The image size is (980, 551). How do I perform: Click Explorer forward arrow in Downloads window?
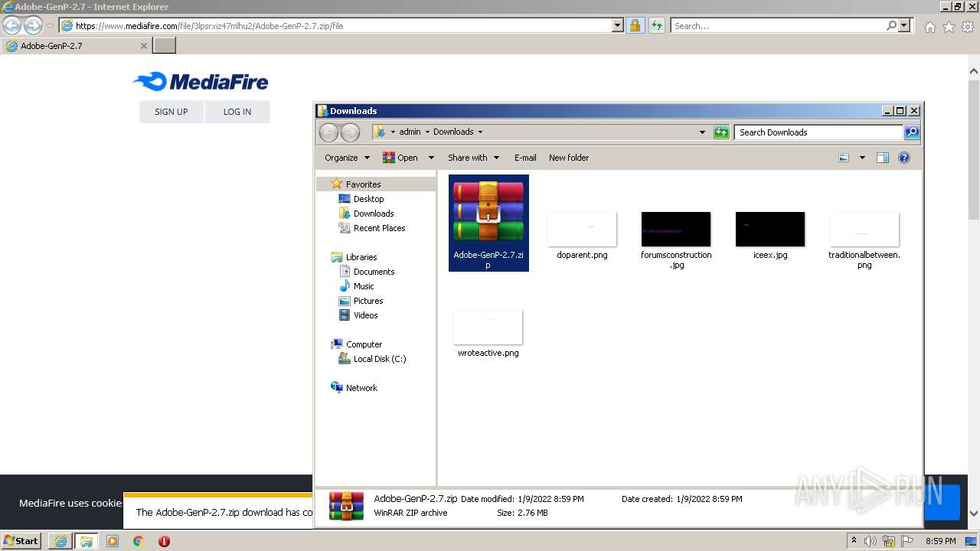350,132
